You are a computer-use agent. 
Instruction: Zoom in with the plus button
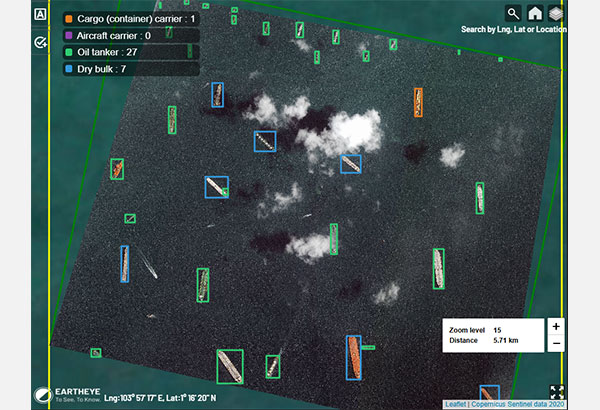coord(556,327)
